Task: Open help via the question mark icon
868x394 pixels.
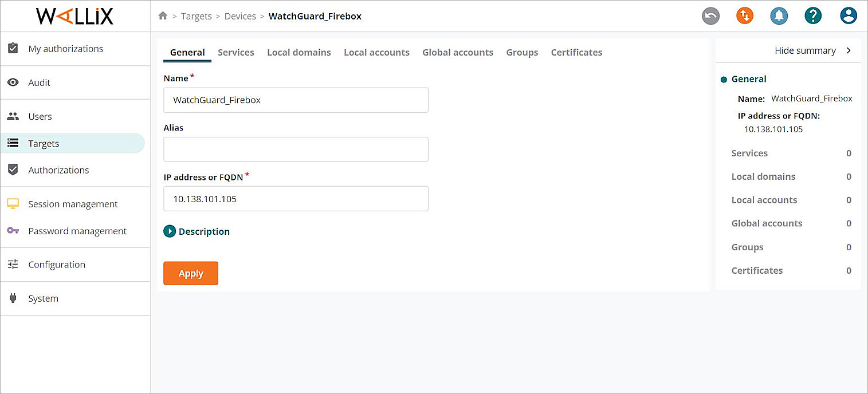Action: pos(813,15)
